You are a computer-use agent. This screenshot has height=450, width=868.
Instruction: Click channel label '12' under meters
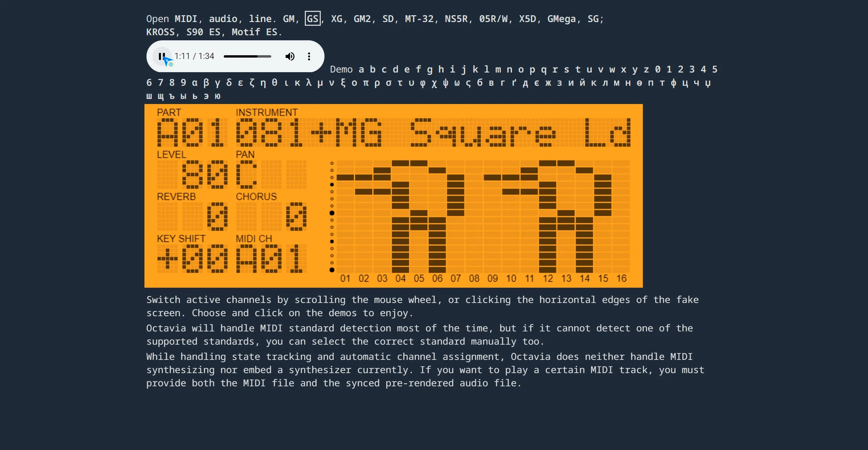[548, 279]
